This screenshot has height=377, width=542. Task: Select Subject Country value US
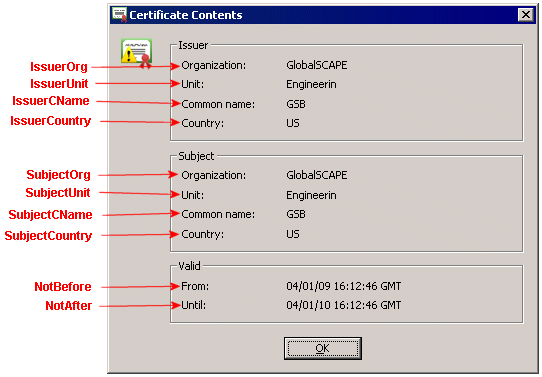tap(293, 234)
